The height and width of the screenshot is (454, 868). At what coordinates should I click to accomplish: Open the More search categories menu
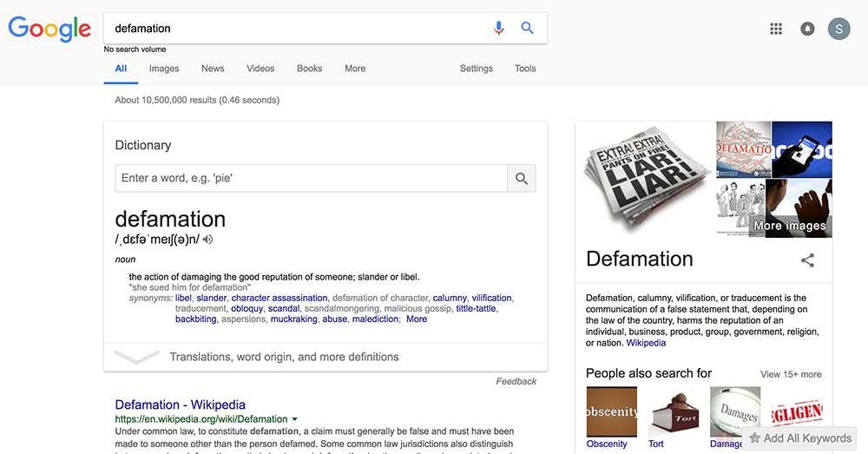point(355,69)
